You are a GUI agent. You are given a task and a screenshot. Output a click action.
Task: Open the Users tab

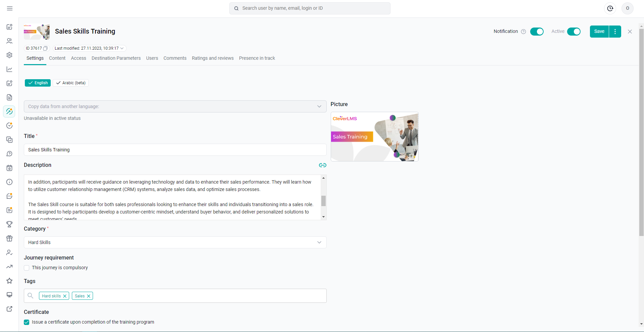point(152,58)
